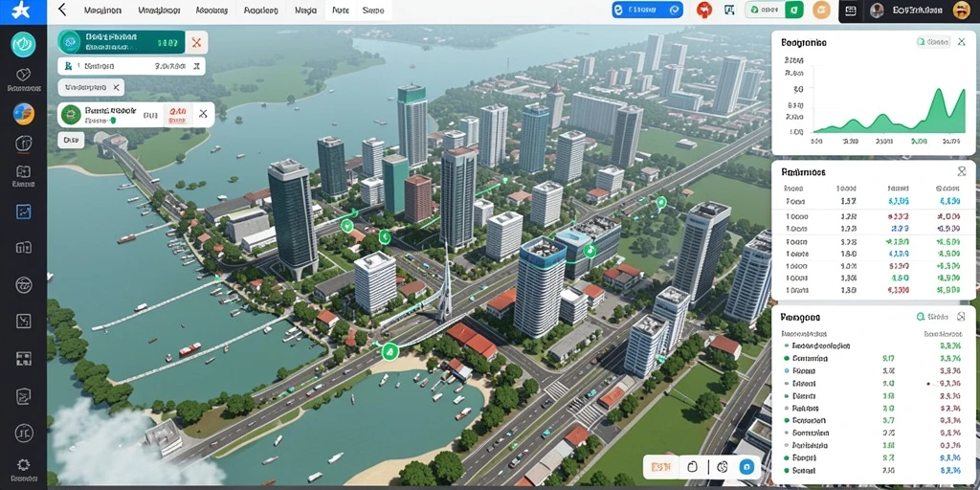Screen dimensions: 980x490
Task: Open the orange circular top bar icon
Action: [x=821, y=10]
